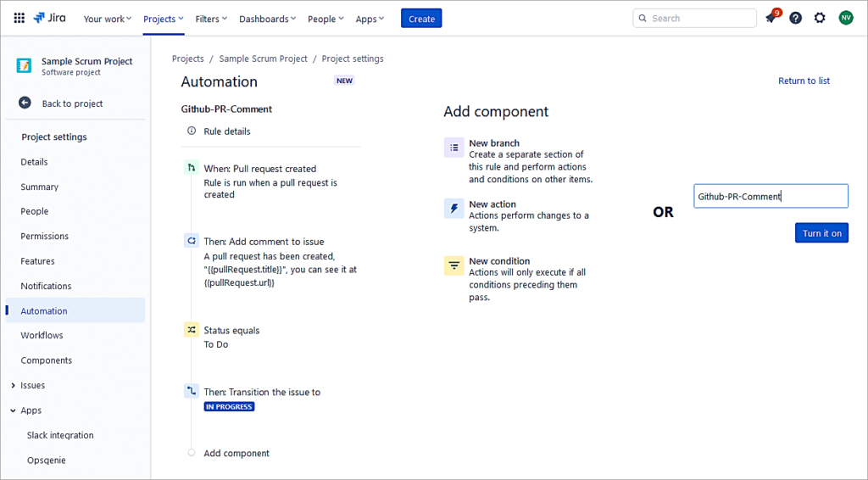Click the rule name input field
This screenshot has height=480, width=868.
coord(771,196)
